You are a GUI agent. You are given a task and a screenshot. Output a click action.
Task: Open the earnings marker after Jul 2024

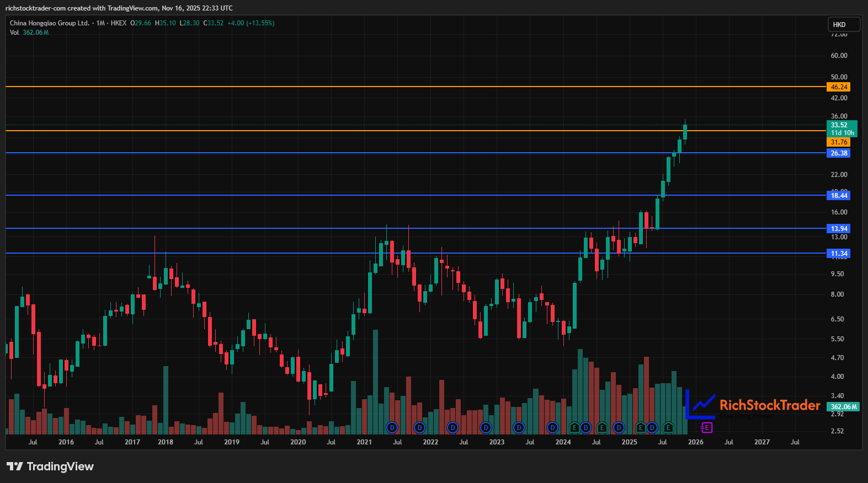pos(602,427)
